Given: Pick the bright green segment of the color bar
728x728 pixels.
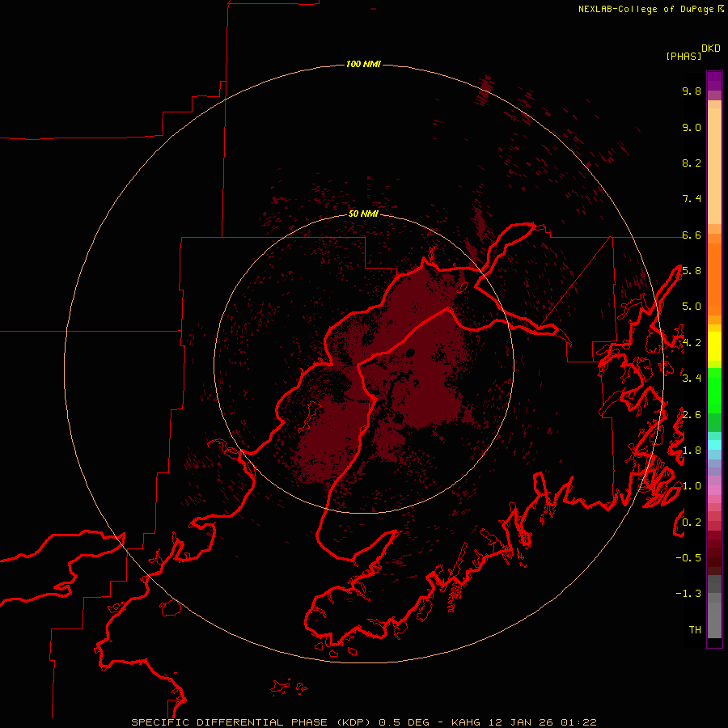Looking at the screenshot, I should [x=714, y=390].
